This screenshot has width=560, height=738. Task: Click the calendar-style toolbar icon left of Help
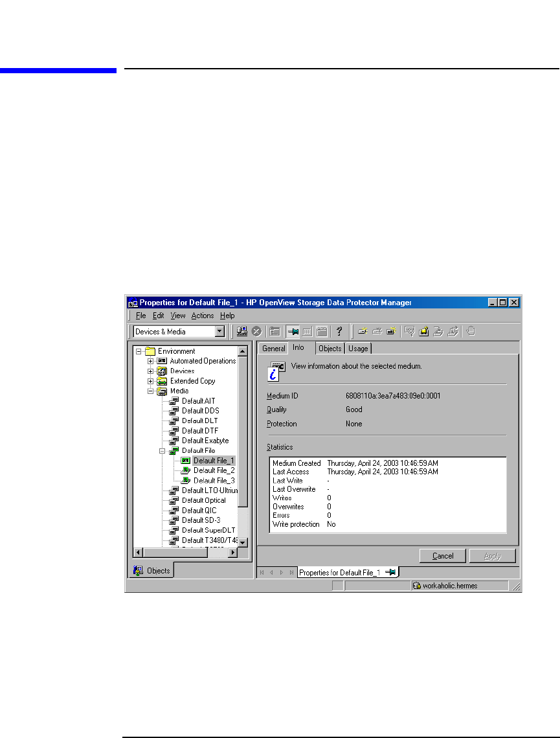click(322, 331)
